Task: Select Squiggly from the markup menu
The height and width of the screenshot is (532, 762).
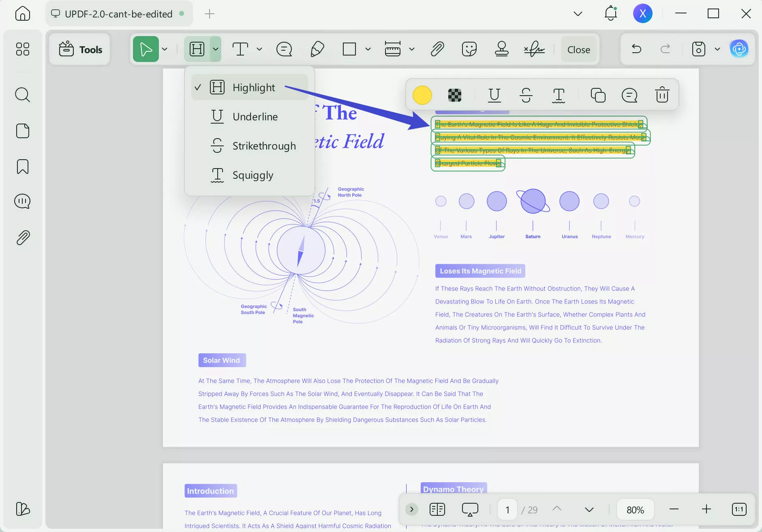Action: coord(252,175)
